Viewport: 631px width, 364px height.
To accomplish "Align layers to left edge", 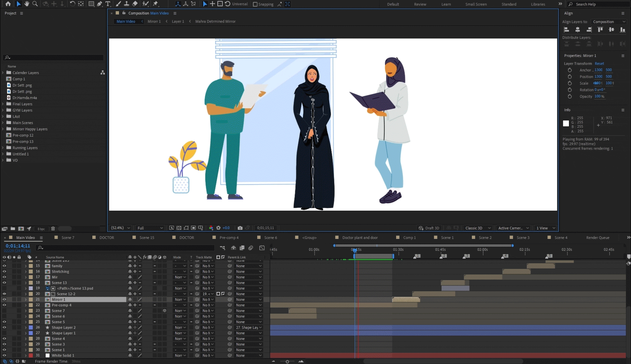I will pos(567,30).
